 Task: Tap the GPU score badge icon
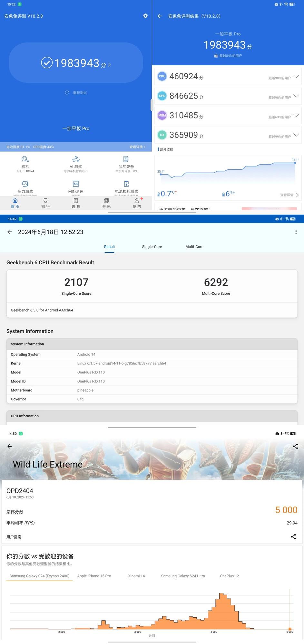[162, 96]
